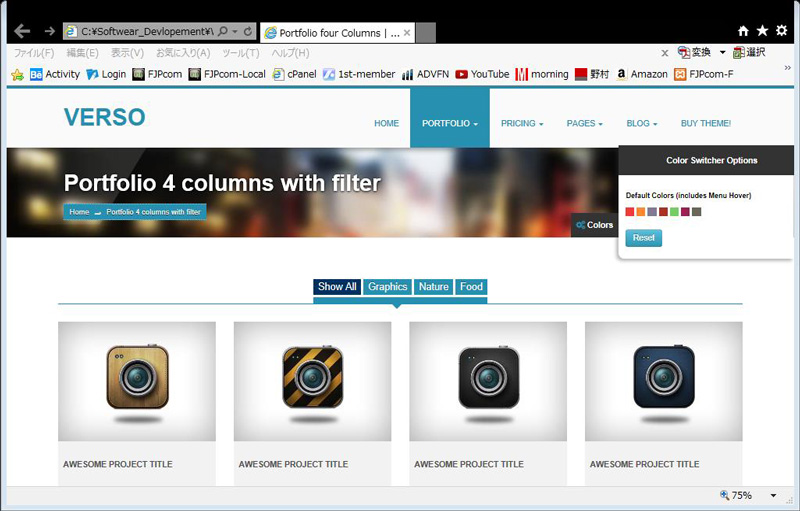The height and width of the screenshot is (511, 800).
Task: Open the 75% zoom level dropdown arrow
Action: tap(773, 496)
